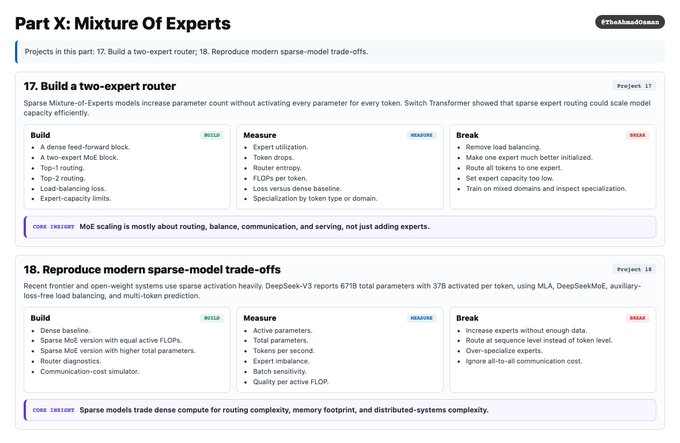Click the 'Communication-cost simulator.' list item

point(90,371)
